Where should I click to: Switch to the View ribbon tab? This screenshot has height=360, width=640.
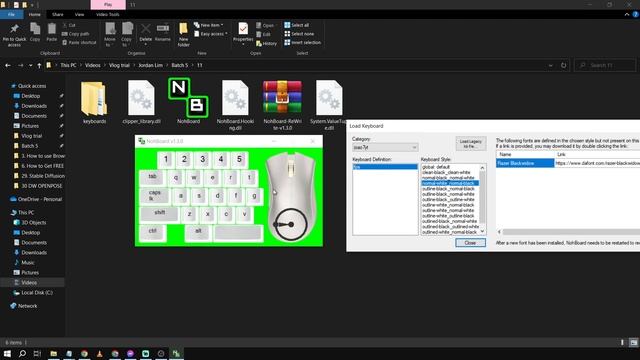pos(79,14)
